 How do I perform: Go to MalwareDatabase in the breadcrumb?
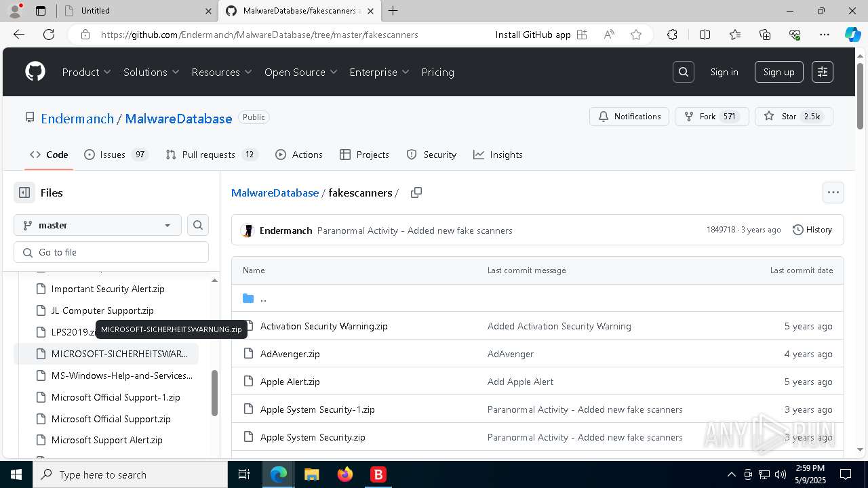tap(275, 192)
